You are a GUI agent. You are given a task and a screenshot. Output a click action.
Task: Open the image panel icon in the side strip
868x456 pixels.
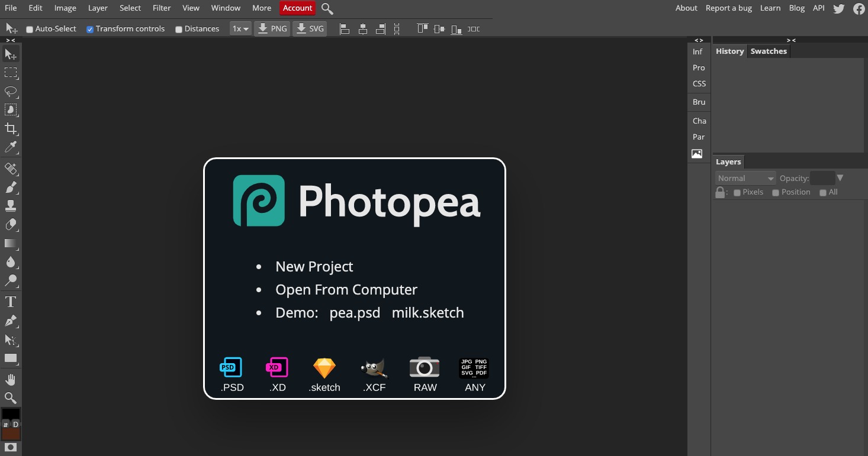point(697,154)
